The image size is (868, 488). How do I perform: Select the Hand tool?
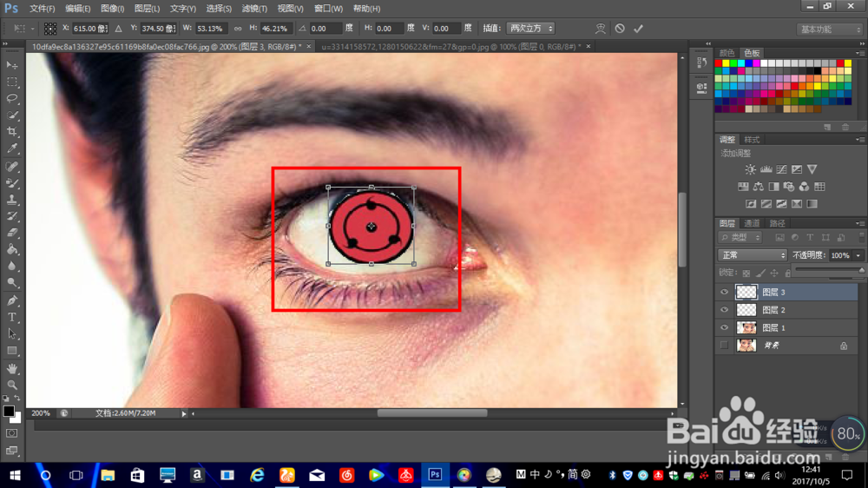(12, 368)
